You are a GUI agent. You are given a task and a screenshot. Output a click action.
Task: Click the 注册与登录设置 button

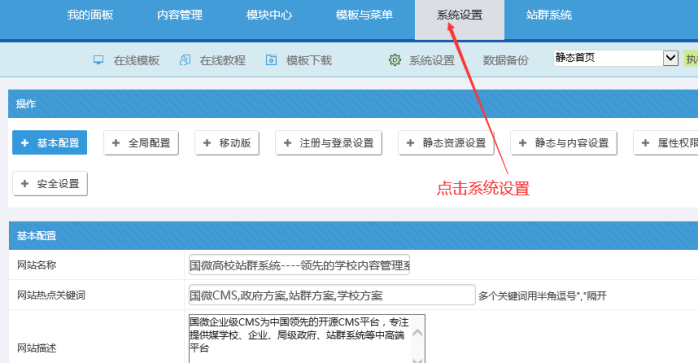(329, 143)
